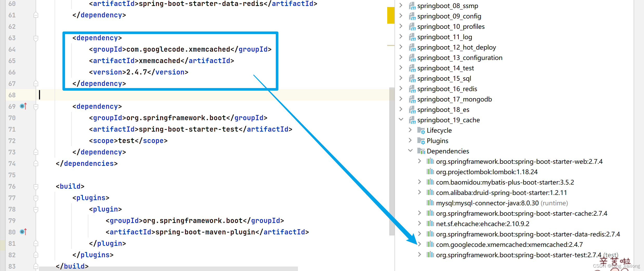644x271 pixels.
Task: Fold the plugin block at line 78
Action: [x=36, y=209]
